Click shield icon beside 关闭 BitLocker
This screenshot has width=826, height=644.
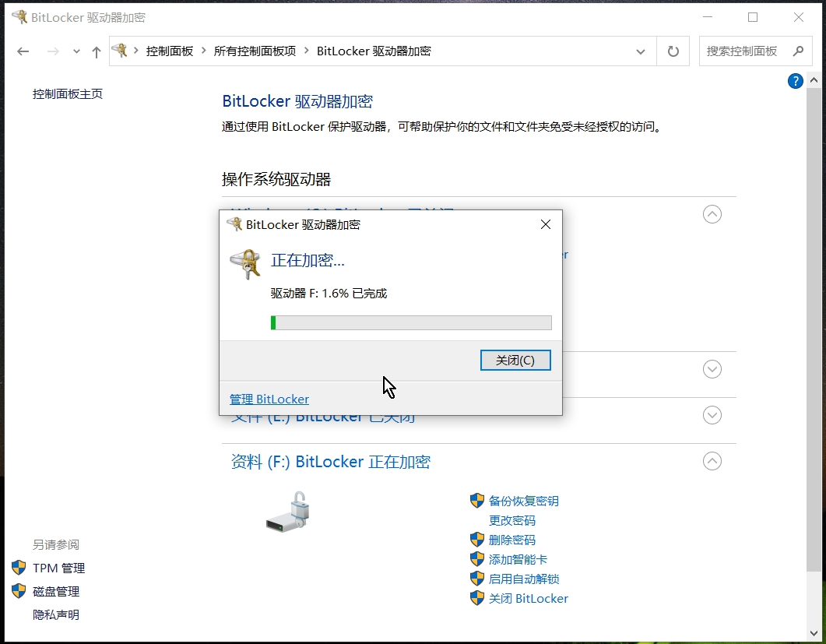(476, 598)
